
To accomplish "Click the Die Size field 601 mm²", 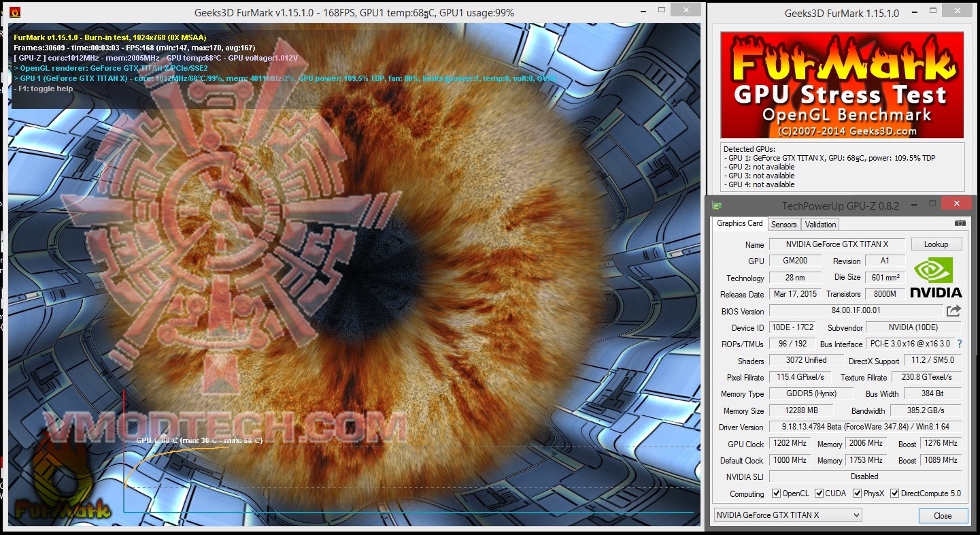I will [885, 278].
